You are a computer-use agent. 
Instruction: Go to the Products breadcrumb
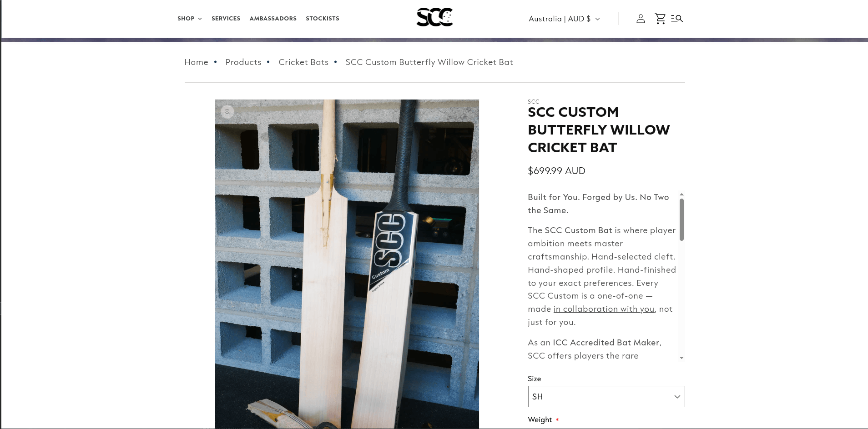[243, 62]
